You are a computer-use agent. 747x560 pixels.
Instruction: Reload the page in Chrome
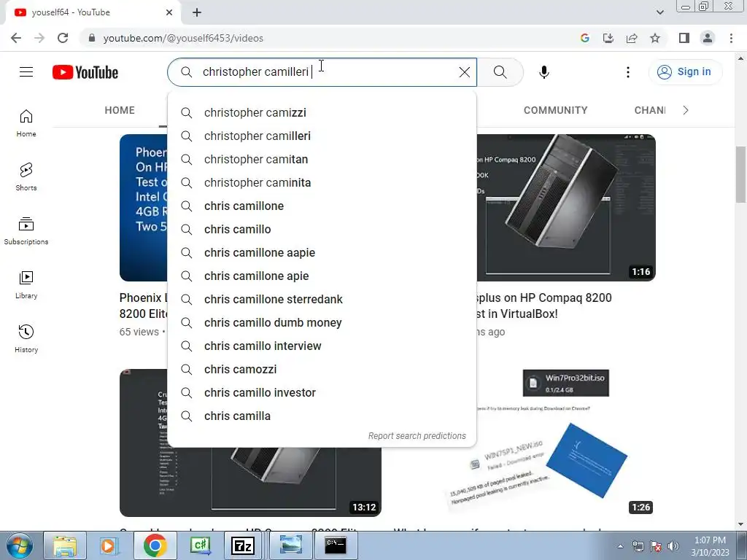pyautogui.click(x=63, y=38)
